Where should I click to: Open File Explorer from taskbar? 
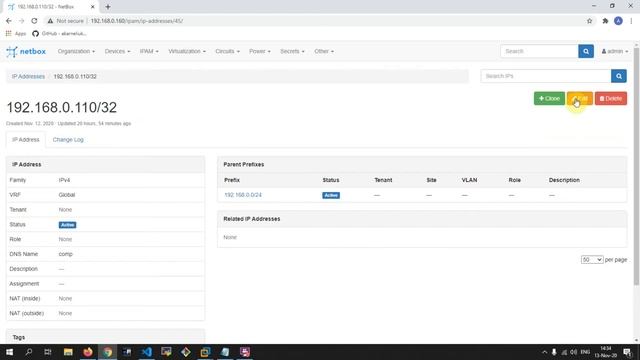68,352
